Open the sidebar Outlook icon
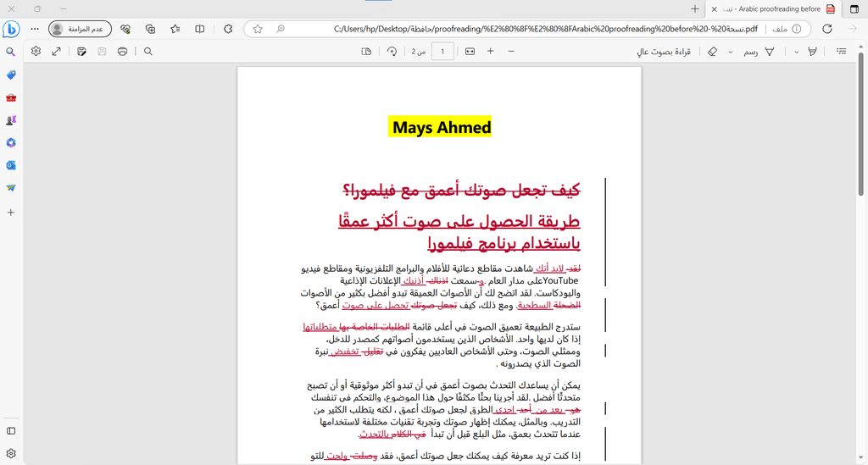868x465 pixels. (x=10, y=165)
